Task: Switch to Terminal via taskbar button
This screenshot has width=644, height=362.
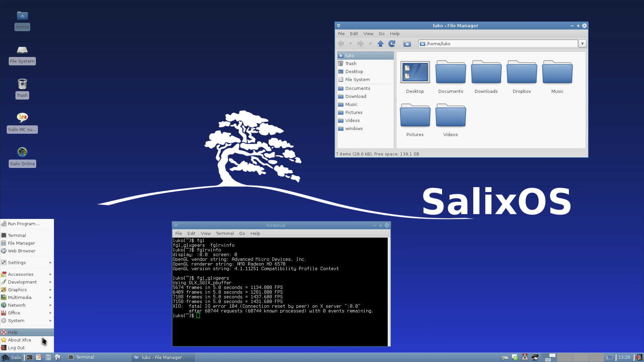Action: (98, 357)
